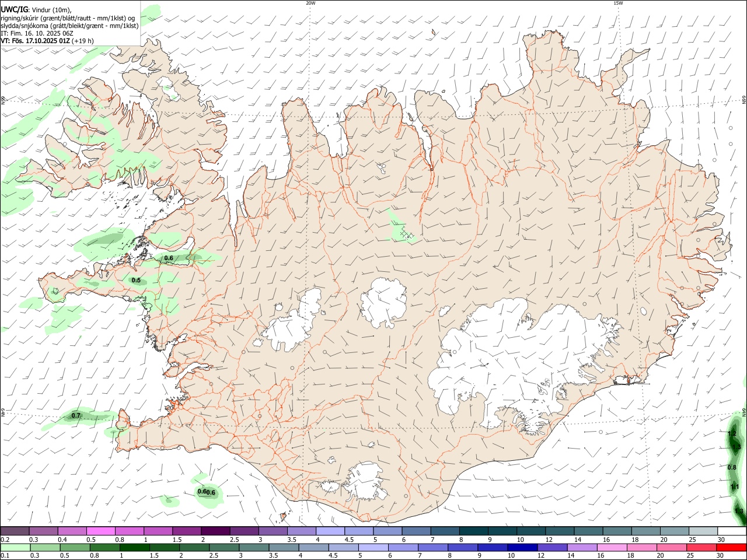Select the 'rigning/skúrir (grænt/blátt/rautt' legend line

click(68, 18)
